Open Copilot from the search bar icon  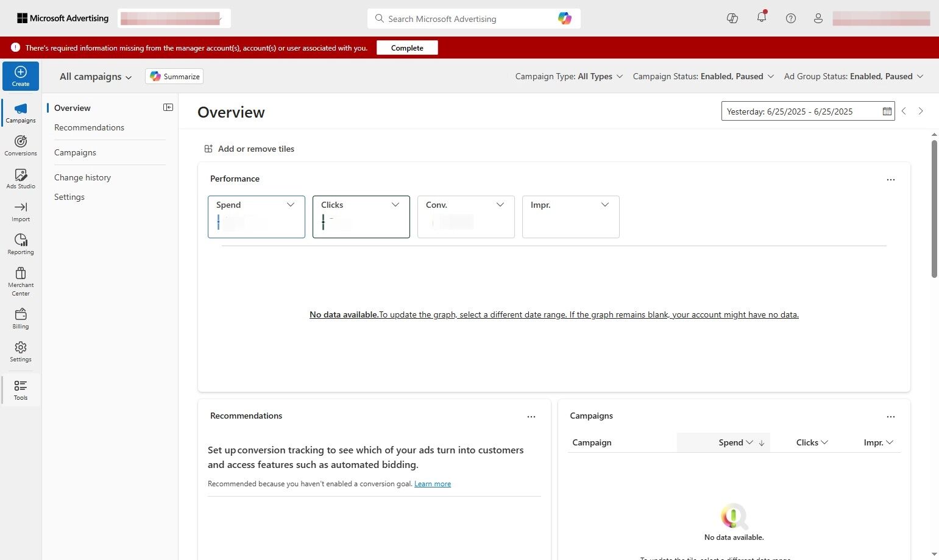pyautogui.click(x=564, y=18)
